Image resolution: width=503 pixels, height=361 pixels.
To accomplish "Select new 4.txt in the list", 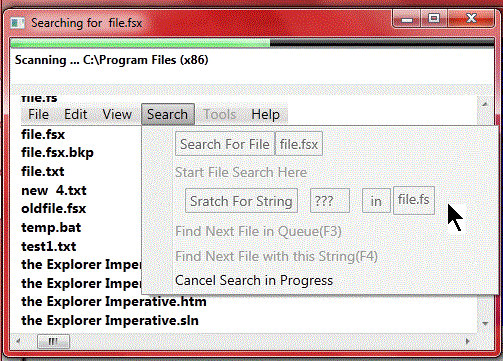I will pyautogui.click(x=54, y=190).
